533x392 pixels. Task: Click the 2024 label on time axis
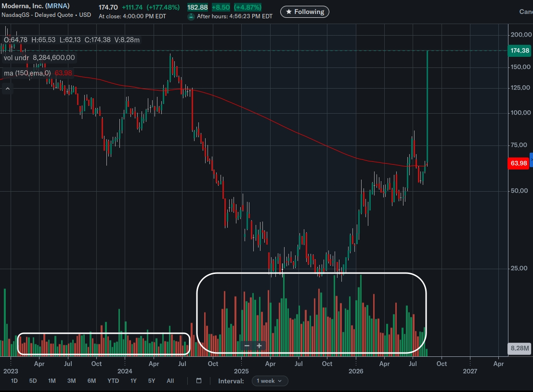click(125, 371)
